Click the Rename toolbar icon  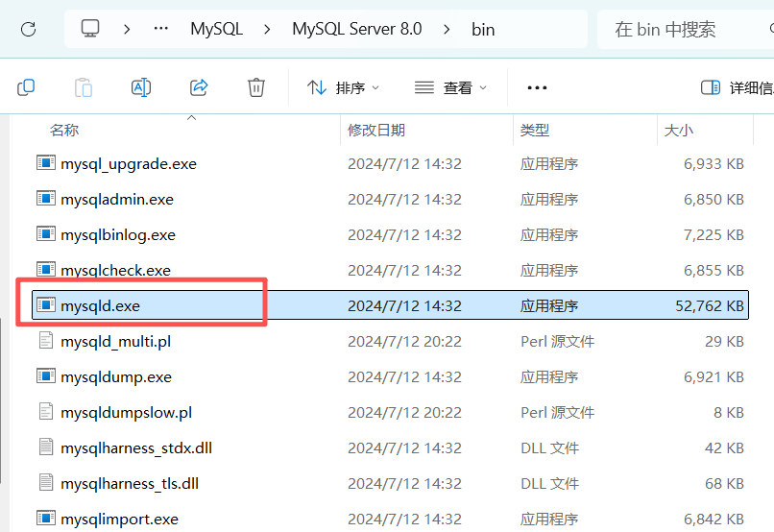tap(141, 87)
